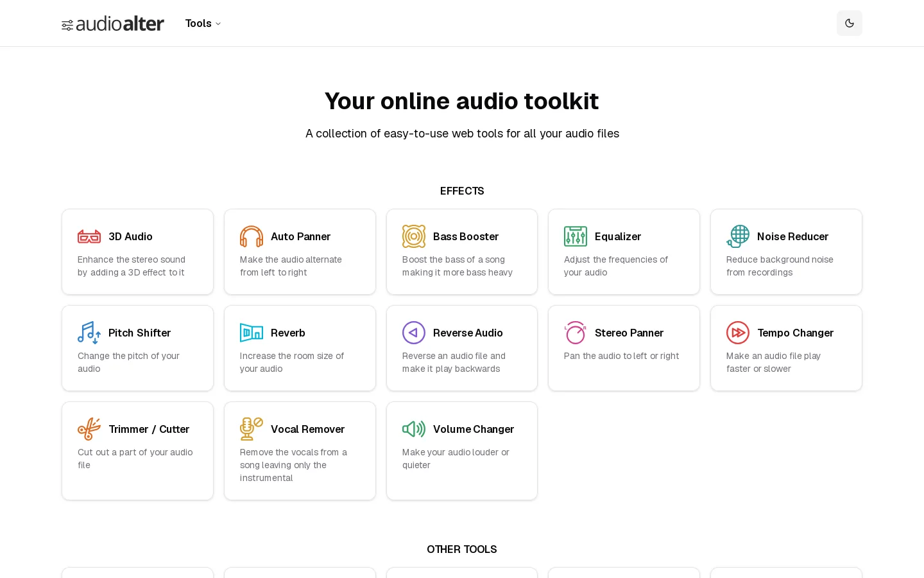The height and width of the screenshot is (578, 924).
Task: Open the Reverse Audio tool title
Action: (468, 333)
